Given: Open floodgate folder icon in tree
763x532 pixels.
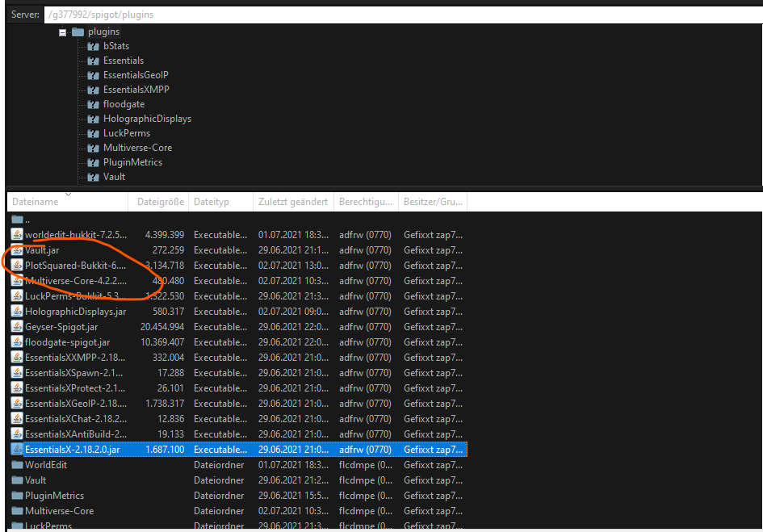Looking at the screenshot, I should (x=93, y=105).
